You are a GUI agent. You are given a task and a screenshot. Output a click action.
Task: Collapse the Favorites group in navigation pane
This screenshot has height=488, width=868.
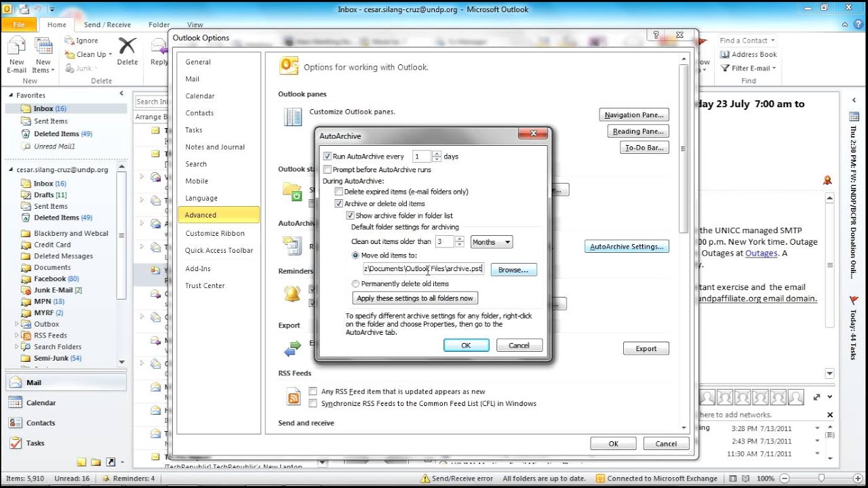click(x=11, y=96)
